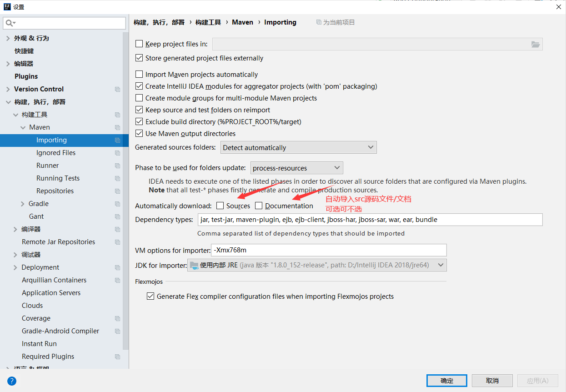Open the Plugins settings page
The width and height of the screenshot is (566, 392).
pyautogui.click(x=26, y=76)
